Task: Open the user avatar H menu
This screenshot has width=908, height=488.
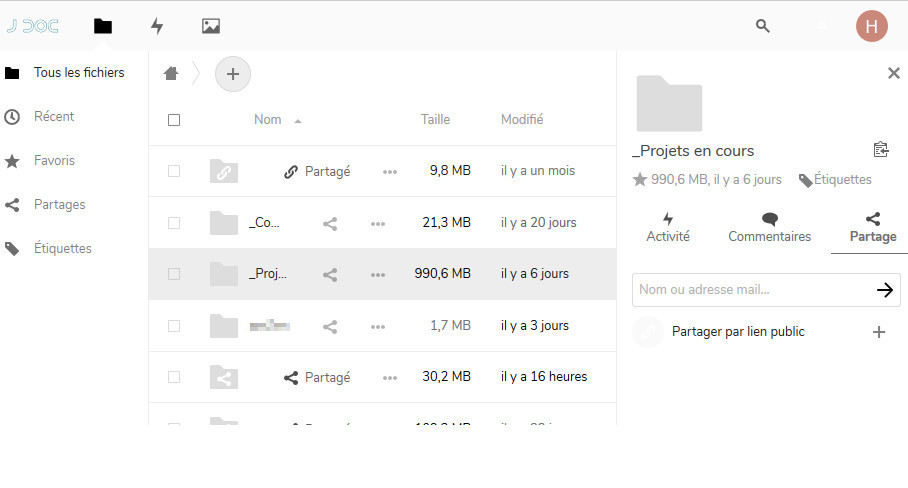Action: pos(872,26)
